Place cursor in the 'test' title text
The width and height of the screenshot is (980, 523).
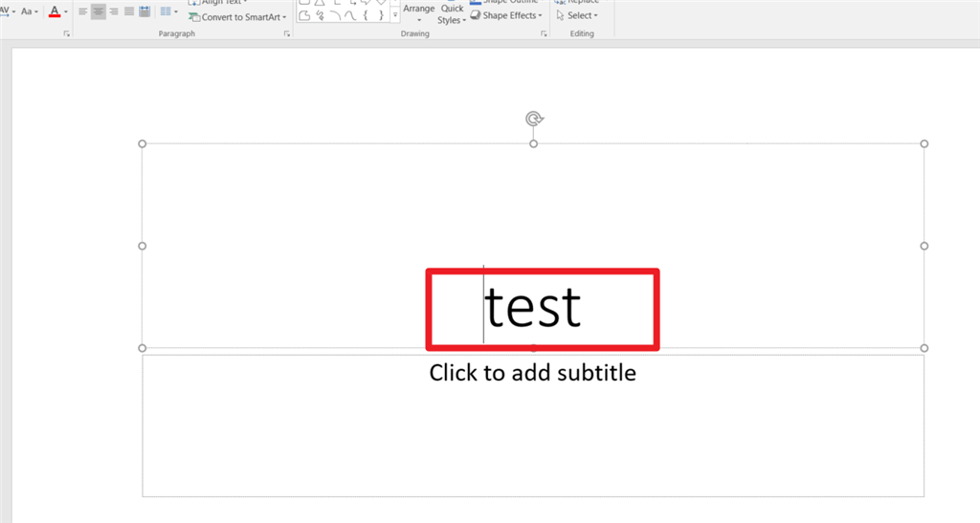532,306
